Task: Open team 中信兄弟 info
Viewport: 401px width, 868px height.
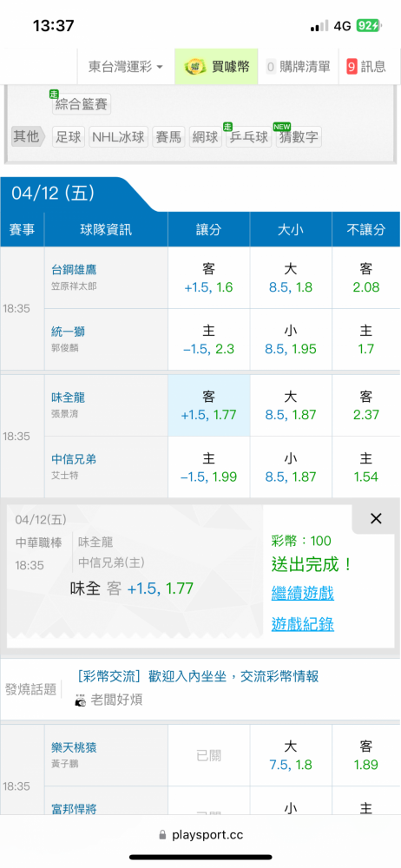Action: (75, 459)
